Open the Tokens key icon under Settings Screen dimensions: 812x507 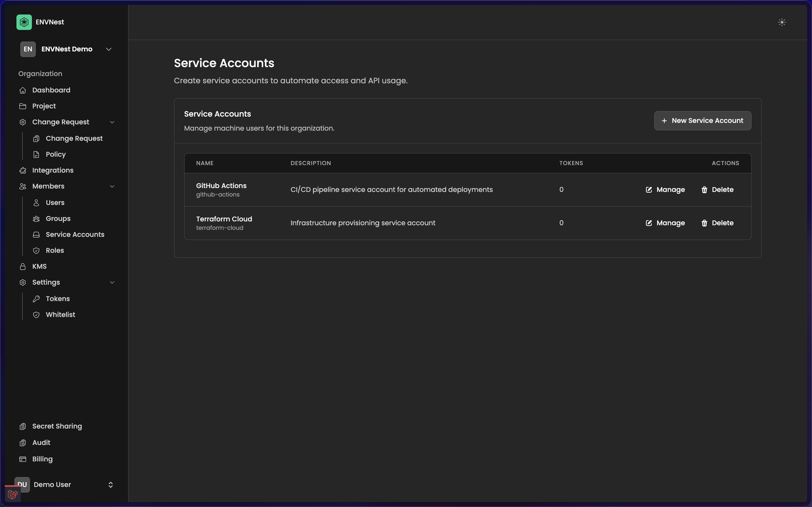coord(36,298)
